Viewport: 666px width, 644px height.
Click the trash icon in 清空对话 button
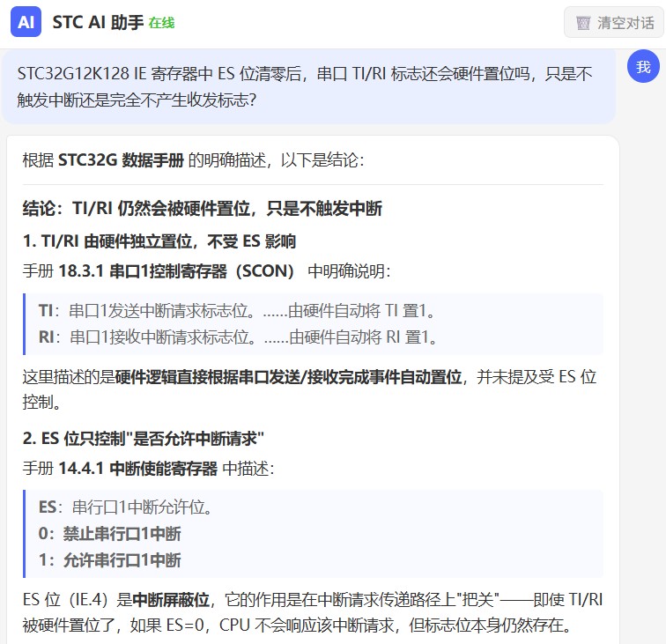pos(583,23)
